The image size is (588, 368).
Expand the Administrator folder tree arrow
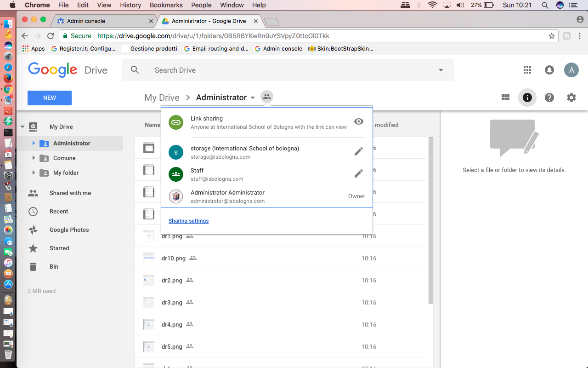pyautogui.click(x=34, y=144)
